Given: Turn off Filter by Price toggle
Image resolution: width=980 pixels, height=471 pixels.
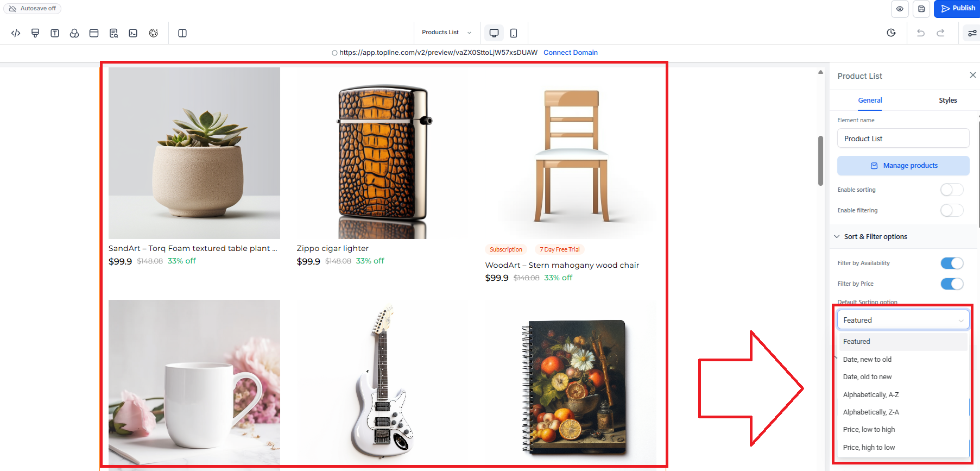Looking at the screenshot, I should (x=952, y=284).
